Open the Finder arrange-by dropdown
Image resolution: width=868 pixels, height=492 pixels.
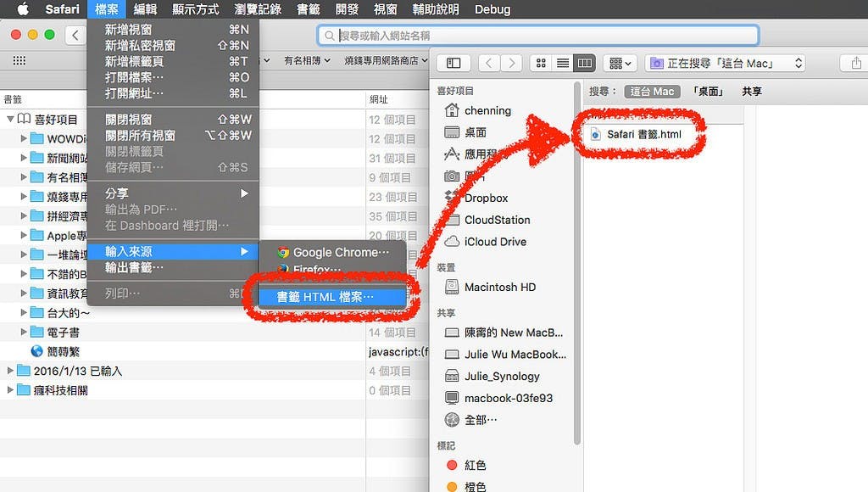pos(620,63)
